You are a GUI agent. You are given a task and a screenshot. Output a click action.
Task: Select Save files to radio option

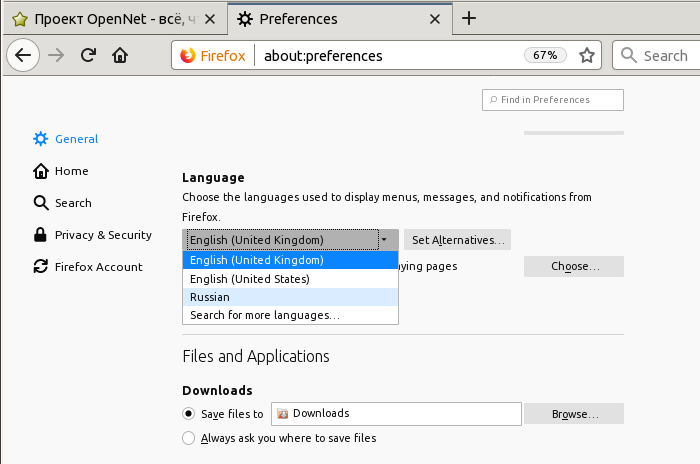pyautogui.click(x=189, y=413)
